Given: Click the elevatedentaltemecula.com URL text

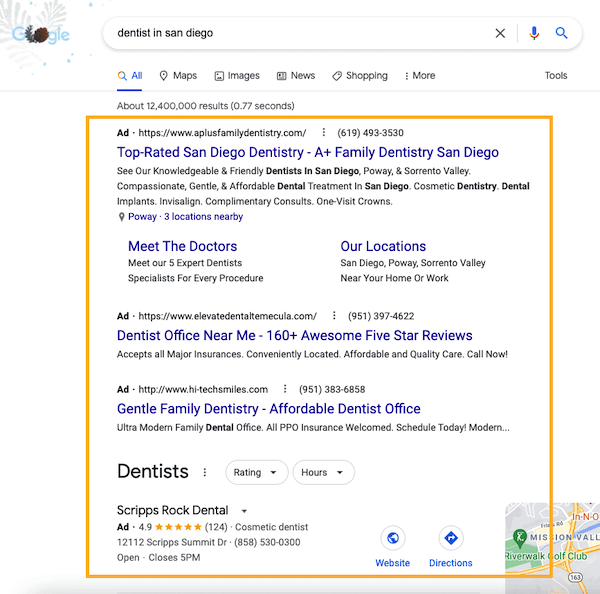Looking at the screenshot, I should click(228, 316).
